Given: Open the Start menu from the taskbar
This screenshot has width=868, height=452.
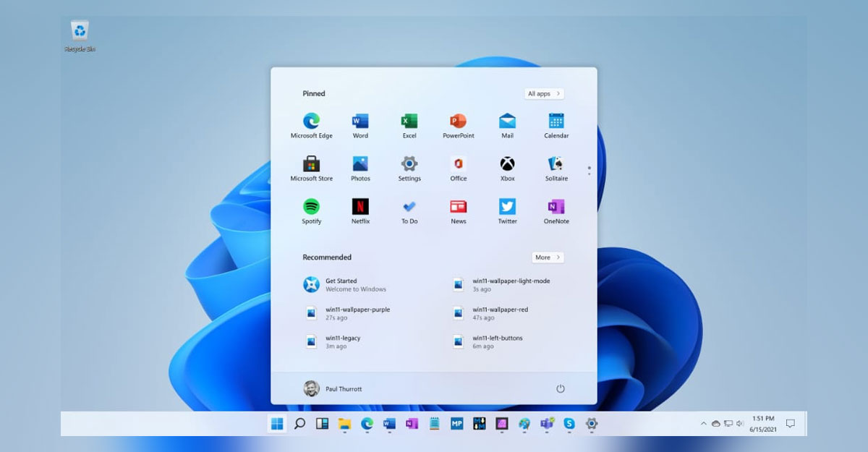Looking at the screenshot, I should click(278, 424).
